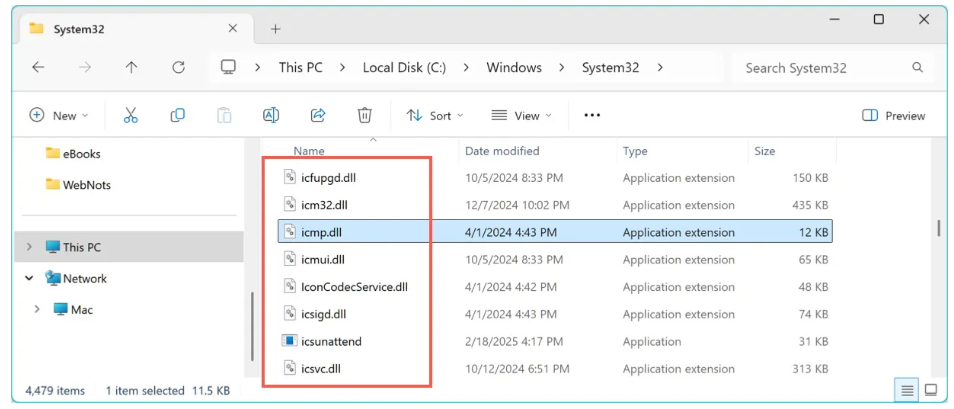The width and height of the screenshot is (954, 409).
Task: Click the Mac computer icon
Action: 60,309
